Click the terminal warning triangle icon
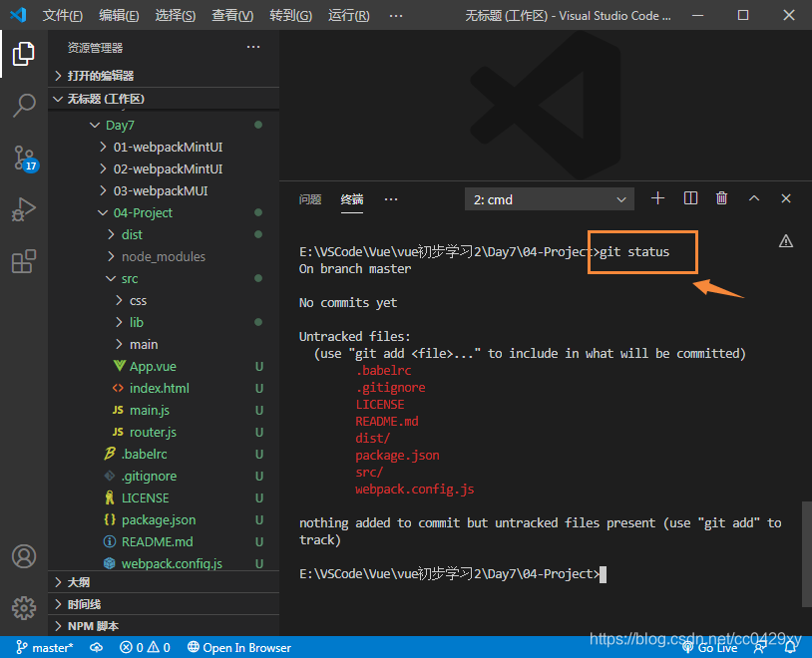812x658 pixels. tap(786, 241)
